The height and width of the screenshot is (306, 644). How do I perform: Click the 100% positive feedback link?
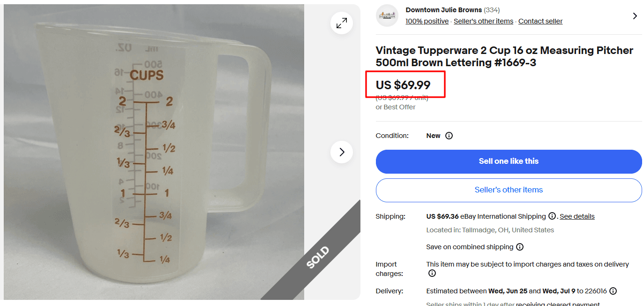click(427, 21)
